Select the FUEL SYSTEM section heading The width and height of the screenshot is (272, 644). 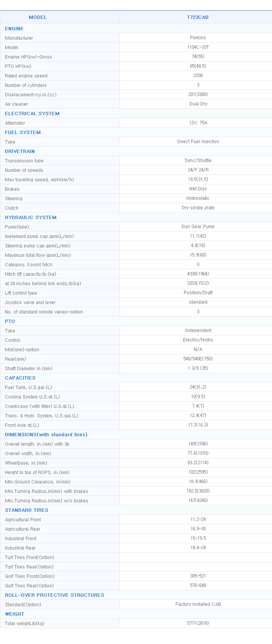[x=23, y=133]
